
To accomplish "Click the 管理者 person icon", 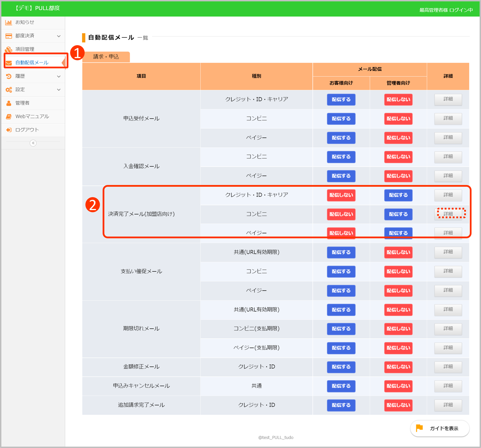I will (x=9, y=103).
